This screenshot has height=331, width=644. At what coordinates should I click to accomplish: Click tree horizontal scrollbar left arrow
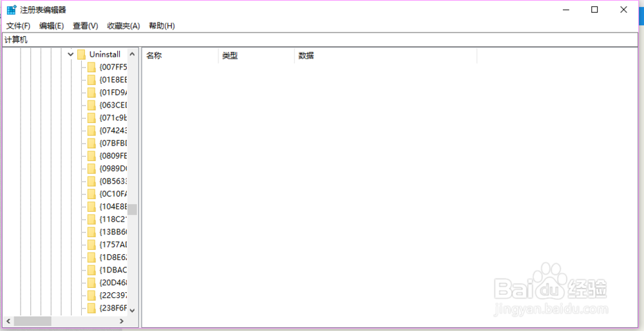pos(8,321)
